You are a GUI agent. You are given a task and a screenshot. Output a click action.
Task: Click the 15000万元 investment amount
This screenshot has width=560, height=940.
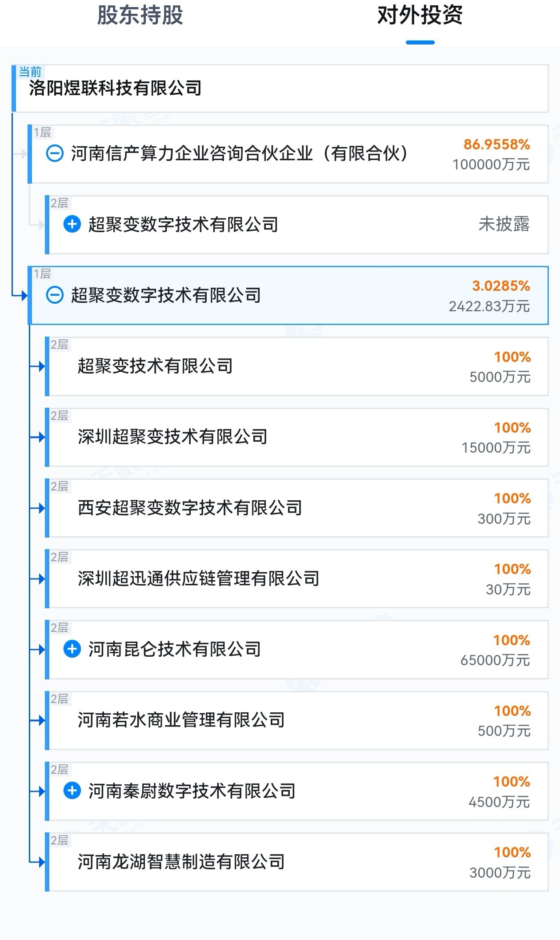coord(496,448)
